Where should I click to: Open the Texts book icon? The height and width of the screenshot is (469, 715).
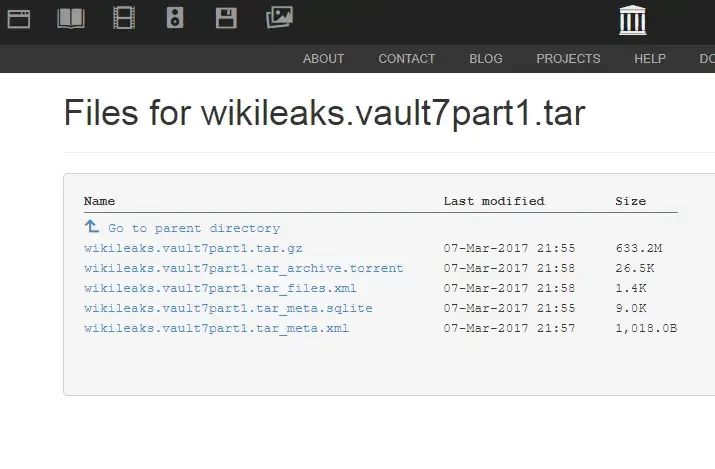pos(71,17)
